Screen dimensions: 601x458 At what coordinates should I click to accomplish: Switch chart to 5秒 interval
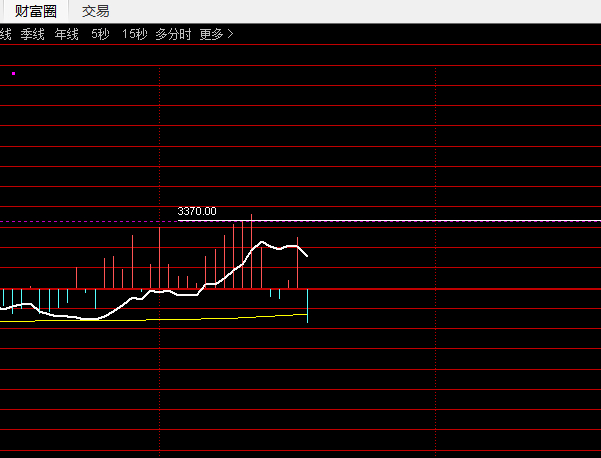pos(100,34)
